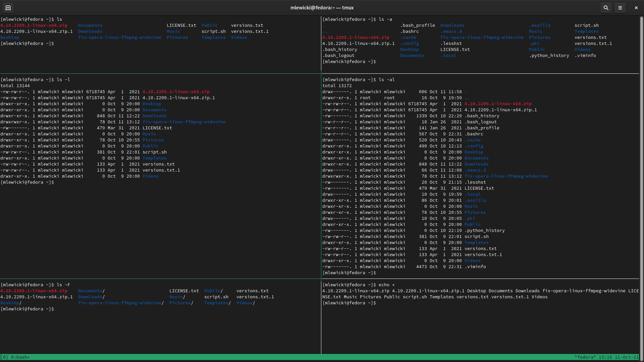Screen dimensions: 644x362
Task: Click the "fedora" 13:19 11-Oct-21 status text
Action: click(606, 357)
